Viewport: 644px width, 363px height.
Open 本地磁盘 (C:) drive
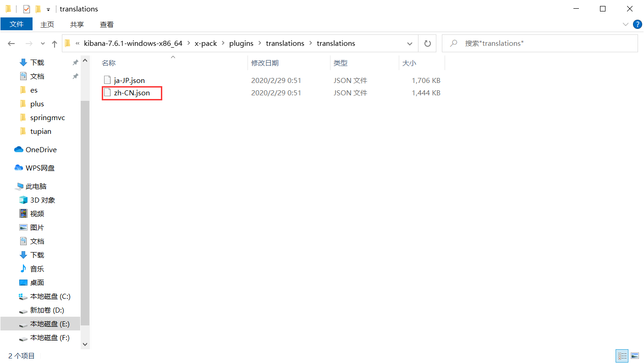(x=50, y=296)
